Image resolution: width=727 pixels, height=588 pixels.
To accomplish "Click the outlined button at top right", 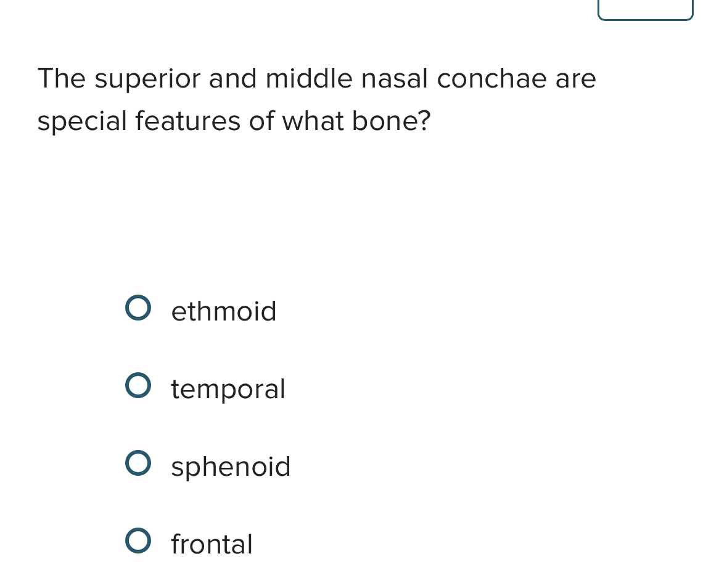I will pos(645,9).
